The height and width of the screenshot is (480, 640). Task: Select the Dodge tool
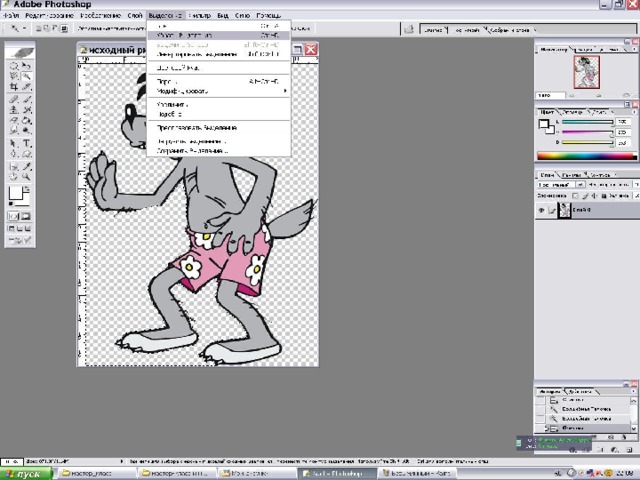(26, 131)
